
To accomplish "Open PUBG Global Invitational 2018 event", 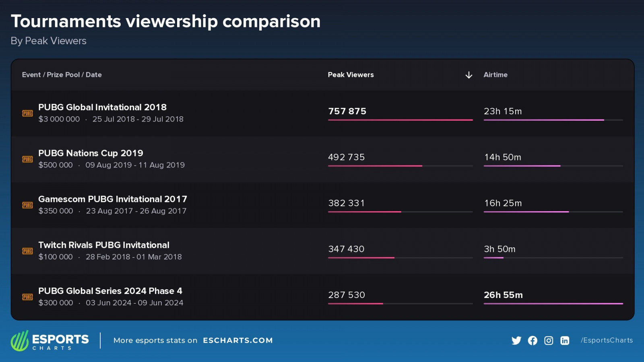I will [x=102, y=107].
